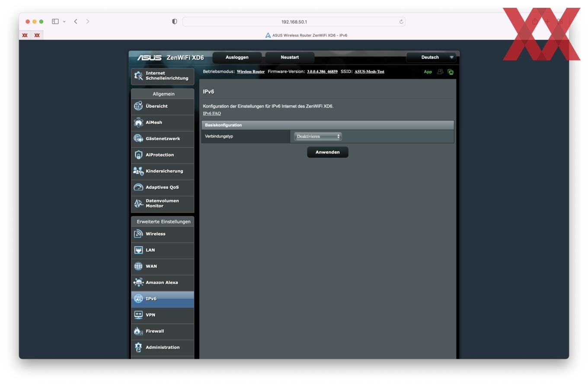Open the Übersicht menu item
This screenshot has width=588, height=384.
click(163, 106)
